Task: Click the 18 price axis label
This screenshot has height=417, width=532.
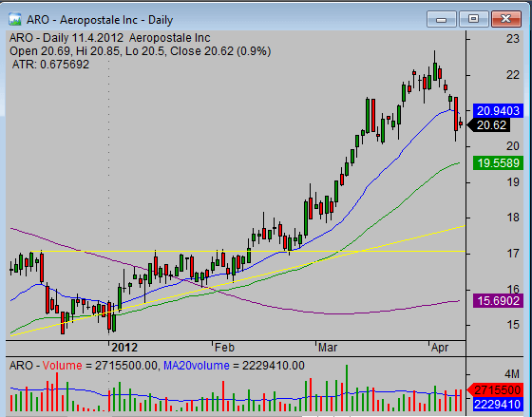Action: (x=513, y=218)
